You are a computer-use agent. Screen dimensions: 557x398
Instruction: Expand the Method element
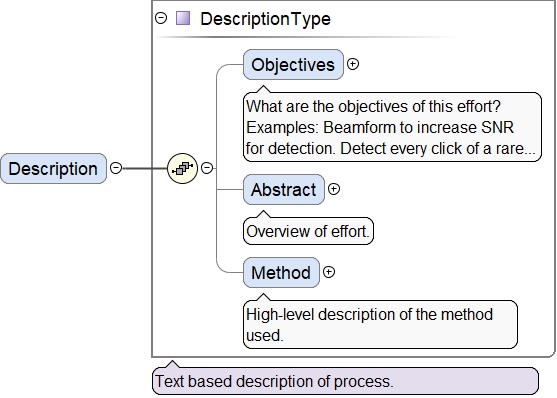[329, 272]
